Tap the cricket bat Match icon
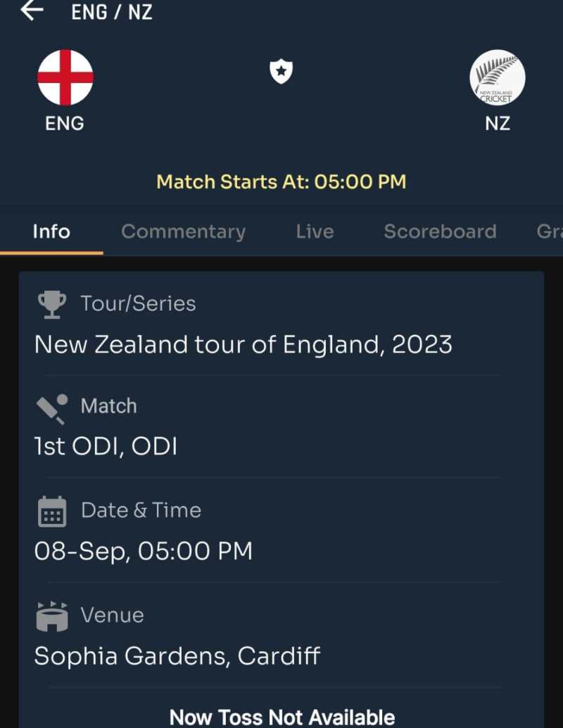The height and width of the screenshot is (728, 563). coord(51,408)
